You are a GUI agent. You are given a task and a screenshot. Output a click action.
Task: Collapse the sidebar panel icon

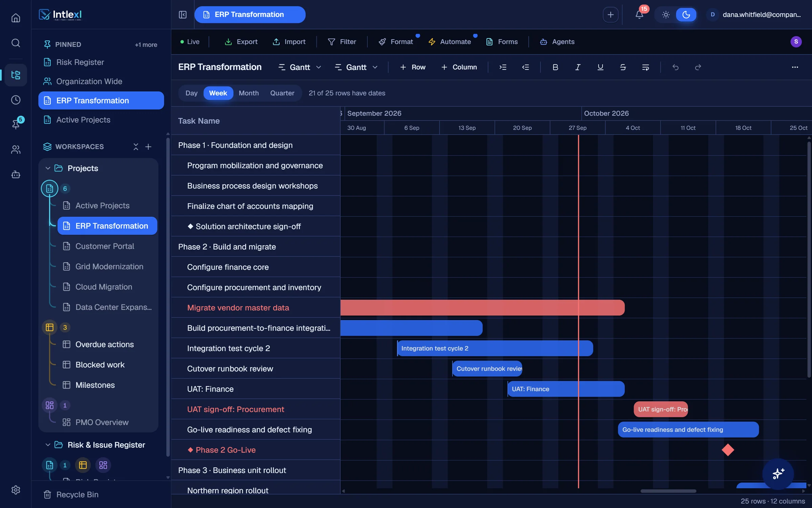[183, 15]
